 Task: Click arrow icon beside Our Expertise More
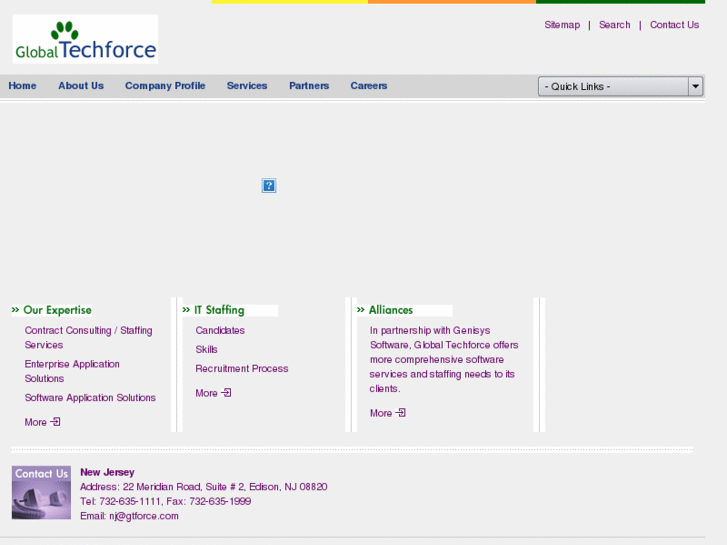(x=56, y=422)
